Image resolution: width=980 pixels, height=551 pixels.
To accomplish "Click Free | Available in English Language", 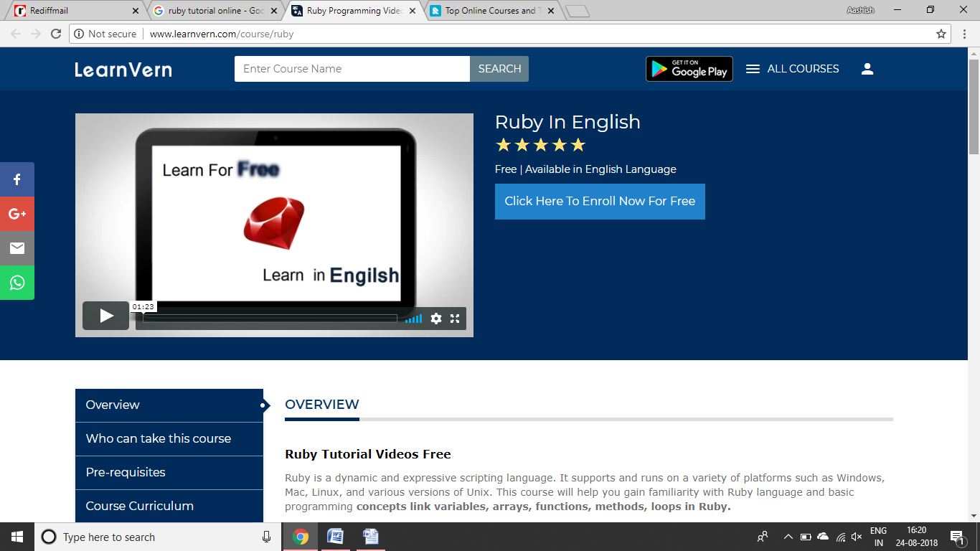I will pos(585,169).
